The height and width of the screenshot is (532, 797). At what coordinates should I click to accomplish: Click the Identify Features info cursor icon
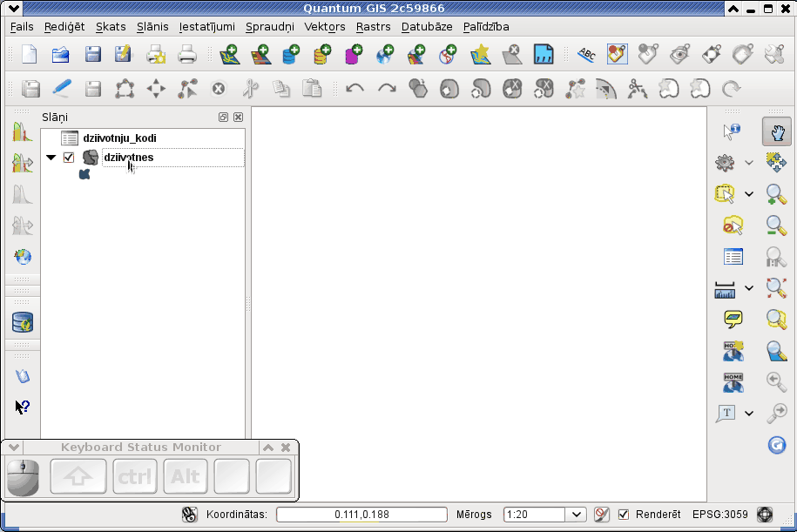pyautogui.click(x=732, y=131)
